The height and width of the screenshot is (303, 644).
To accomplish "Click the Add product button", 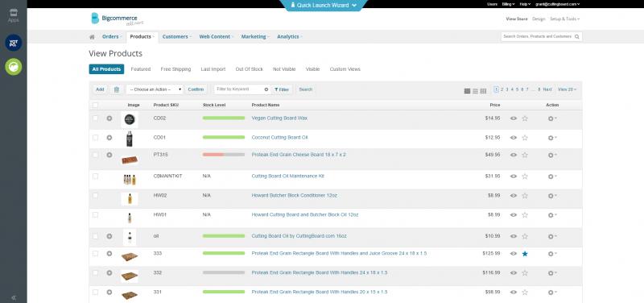I will (100, 89).
